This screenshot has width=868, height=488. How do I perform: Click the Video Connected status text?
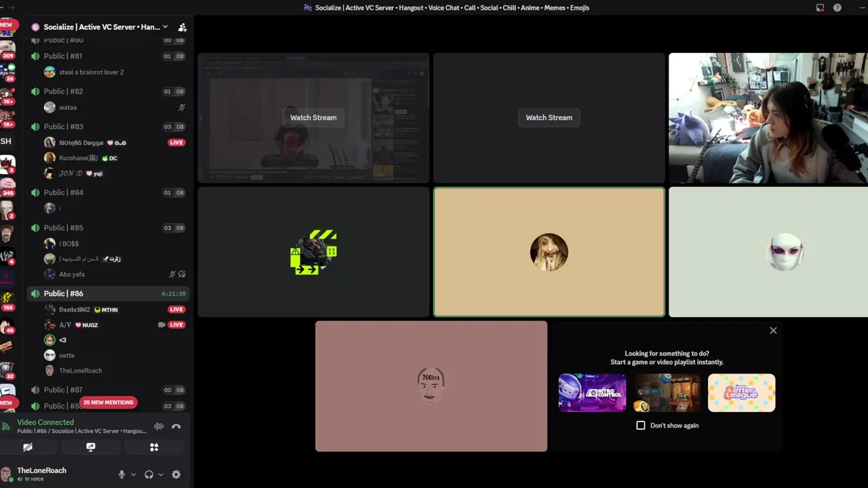pyautogui.click(x=45, y=422)
